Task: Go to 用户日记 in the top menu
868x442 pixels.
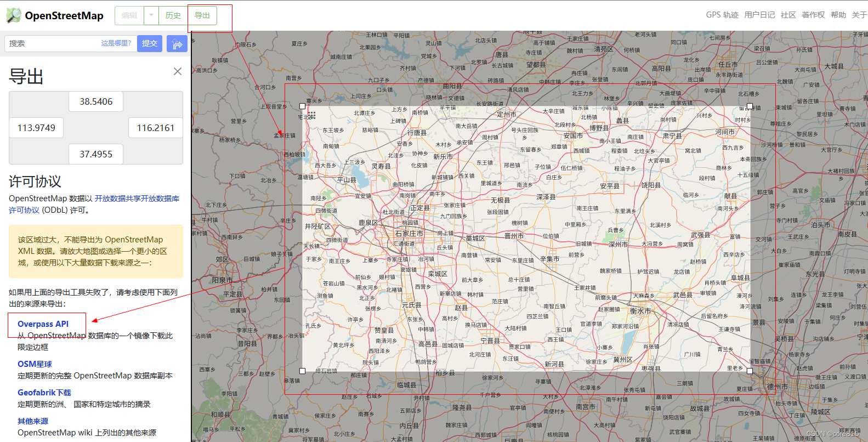Action: tap(759, 15)
